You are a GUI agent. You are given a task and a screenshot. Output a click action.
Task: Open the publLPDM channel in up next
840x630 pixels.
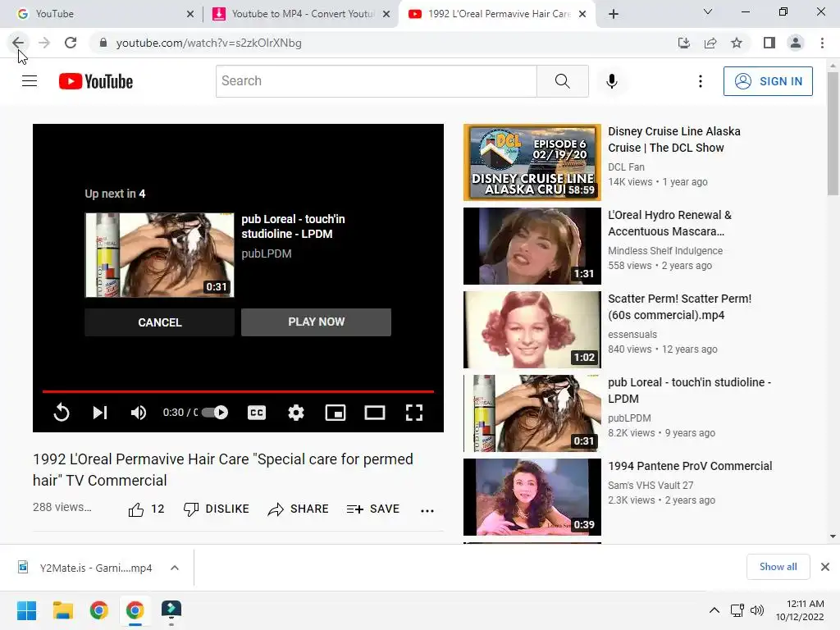[x=267, y=253]
